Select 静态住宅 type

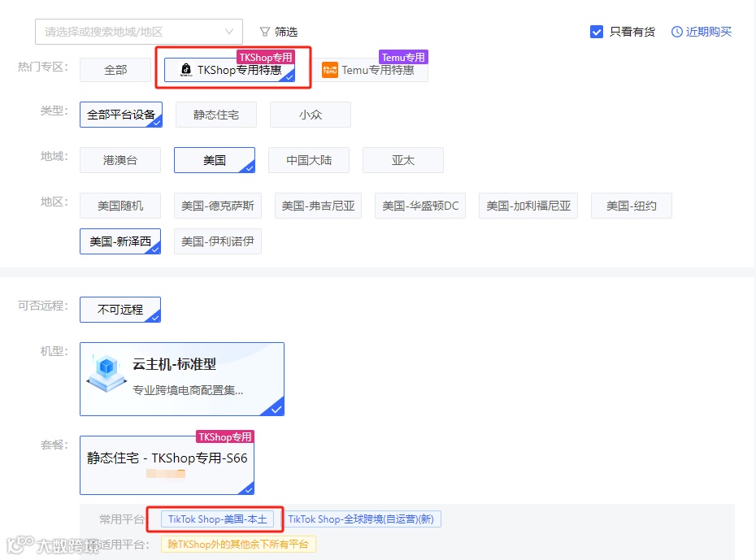click(x=216, y=115)
